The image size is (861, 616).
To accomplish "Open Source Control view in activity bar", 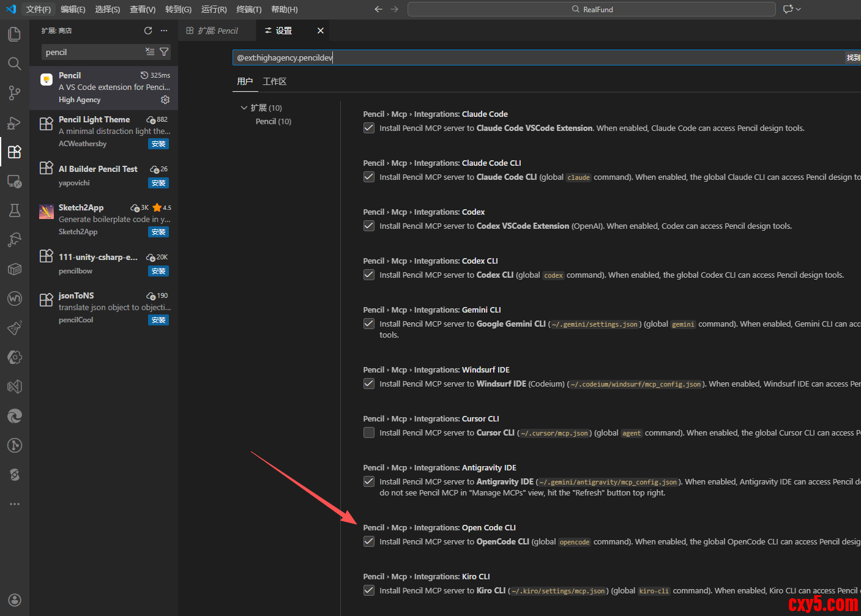I will (14, 93).
